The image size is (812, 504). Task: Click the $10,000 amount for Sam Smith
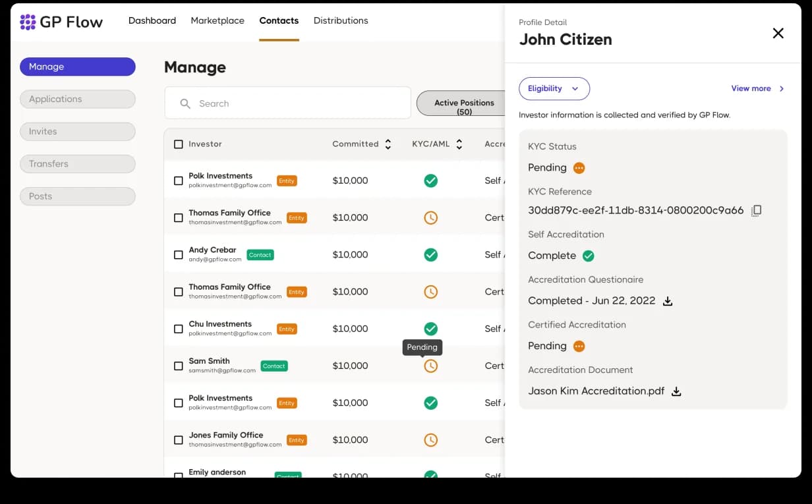click(350, 366)
